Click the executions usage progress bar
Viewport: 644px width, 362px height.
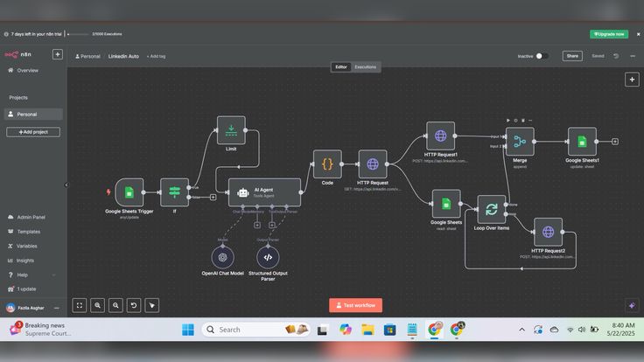click(79, 34)
